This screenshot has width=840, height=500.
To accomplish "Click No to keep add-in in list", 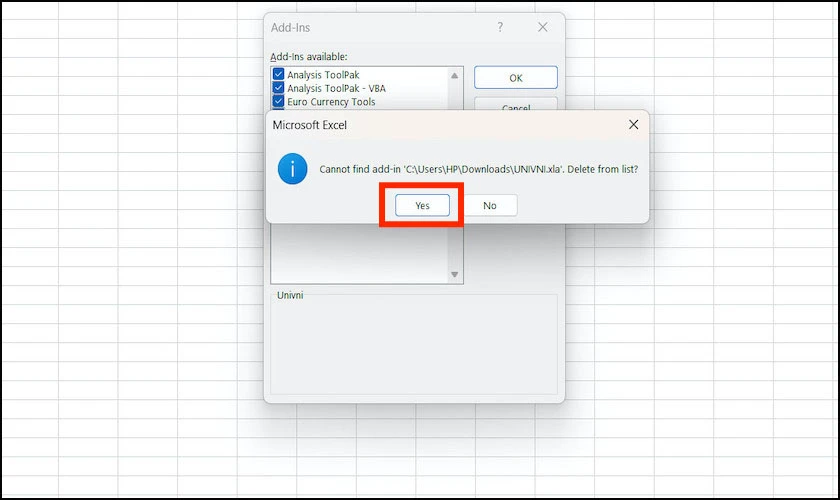I will coord(490,205).
